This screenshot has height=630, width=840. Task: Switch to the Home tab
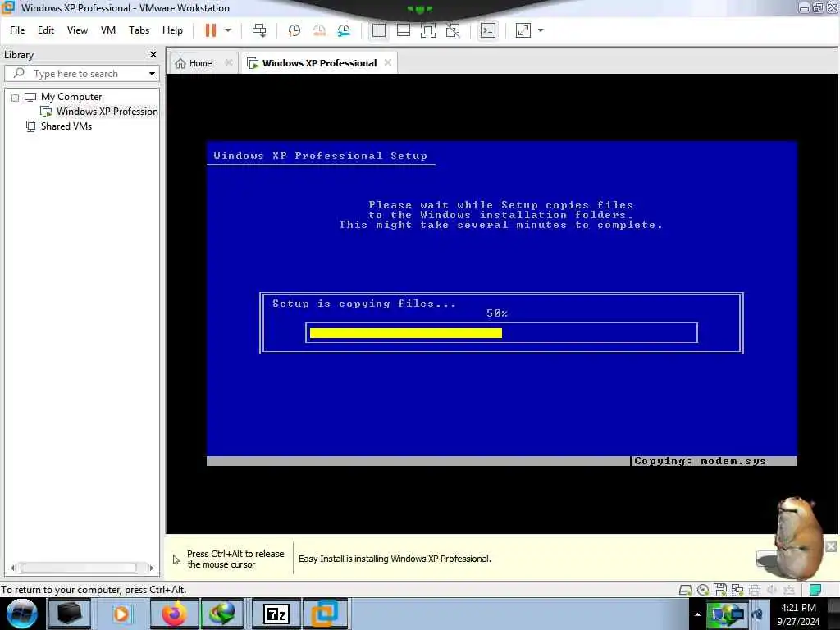tap(200, 63)
